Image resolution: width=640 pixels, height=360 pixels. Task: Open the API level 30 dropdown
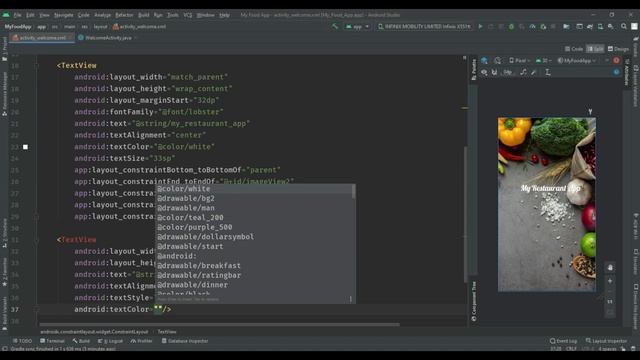(x=544, y=60)
